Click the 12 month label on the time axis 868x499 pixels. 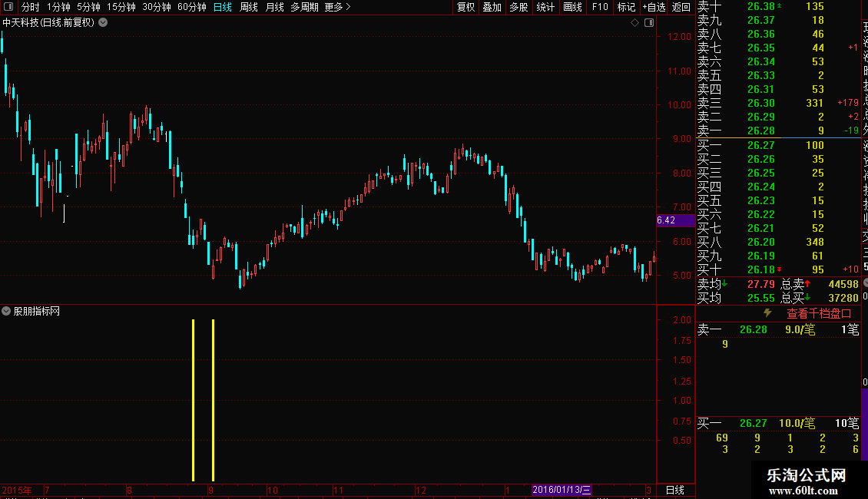(421, 490)
